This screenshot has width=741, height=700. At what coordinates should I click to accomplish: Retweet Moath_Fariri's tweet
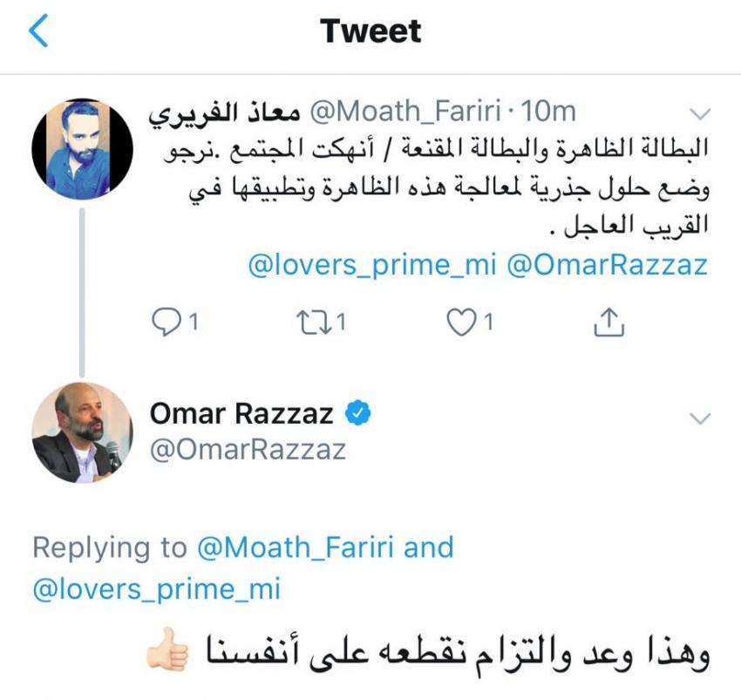pos(313,323)
